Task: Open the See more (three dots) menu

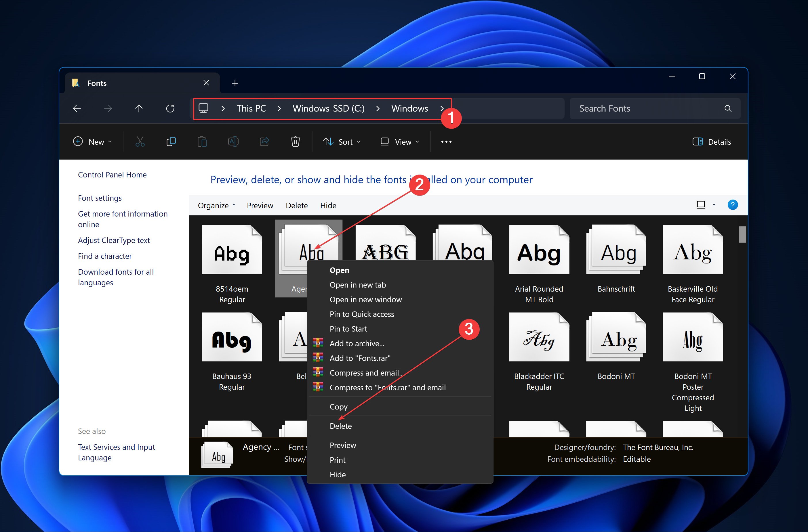Action: 446,141
